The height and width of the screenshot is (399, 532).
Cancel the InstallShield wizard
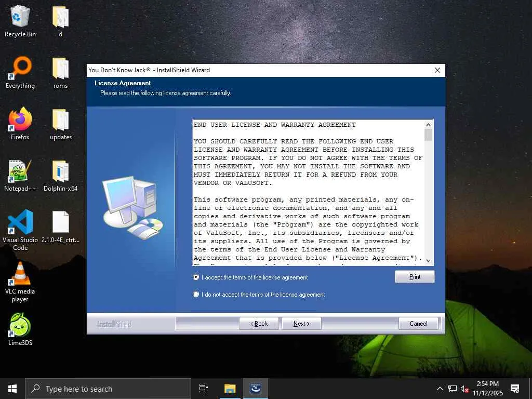point(418,324)
